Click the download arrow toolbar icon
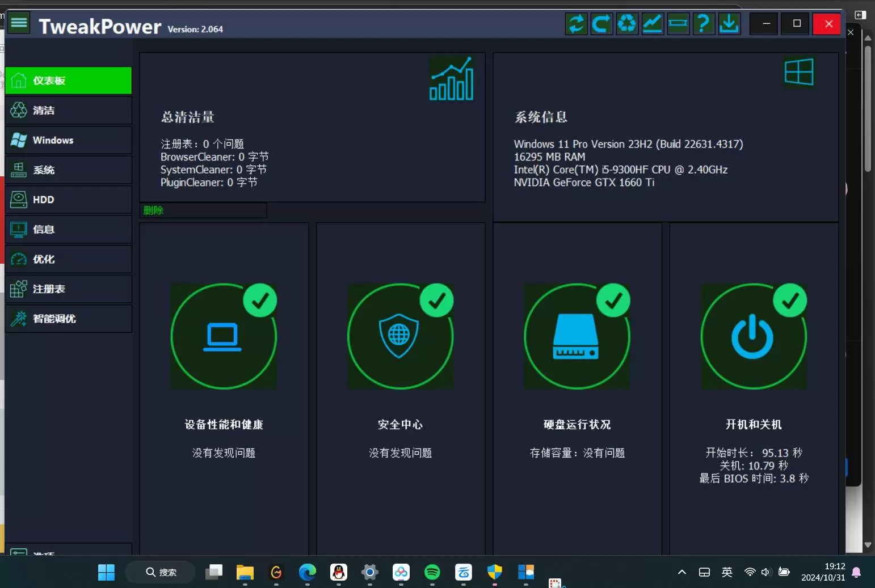The image size is (875, 588). 729,24
